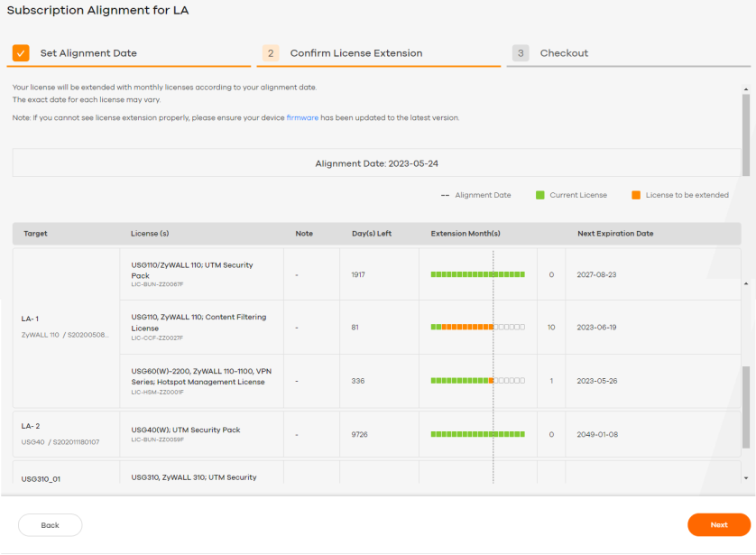The image size is (756, 555).
Task: Click the extension bar for Content Filtering License
Action: click(478, 327)
